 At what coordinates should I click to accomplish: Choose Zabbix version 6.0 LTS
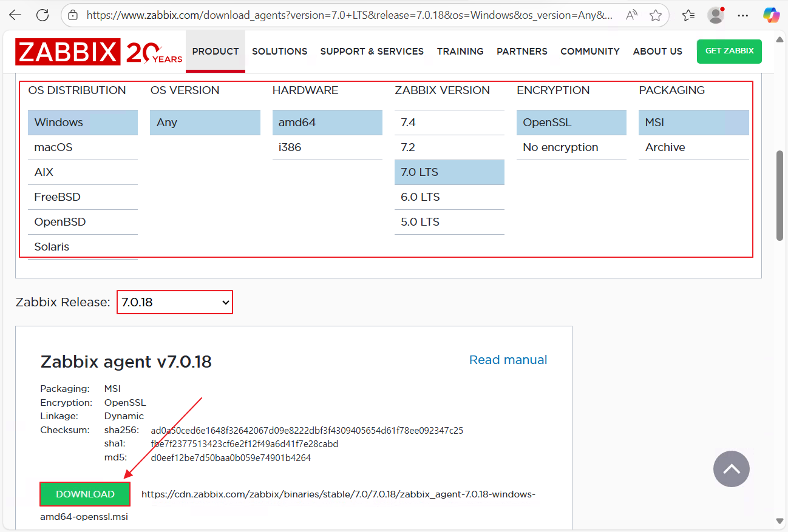pyautogui.click(x=449, y=197)
